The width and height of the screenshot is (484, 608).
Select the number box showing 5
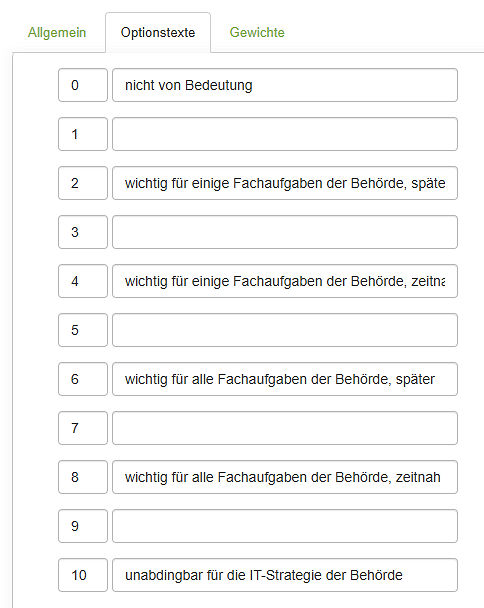(x=83, y=330)
